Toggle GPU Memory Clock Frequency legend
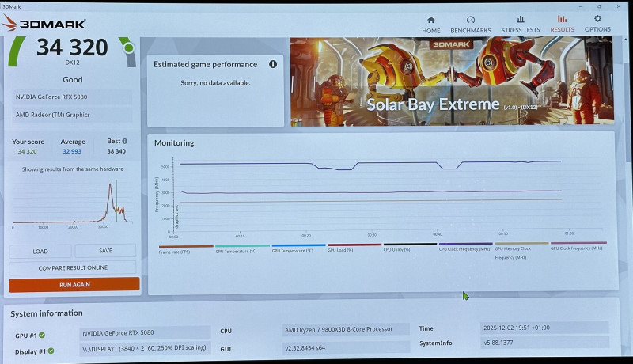This screenshot has height=364, width=633. pos(521,251)
